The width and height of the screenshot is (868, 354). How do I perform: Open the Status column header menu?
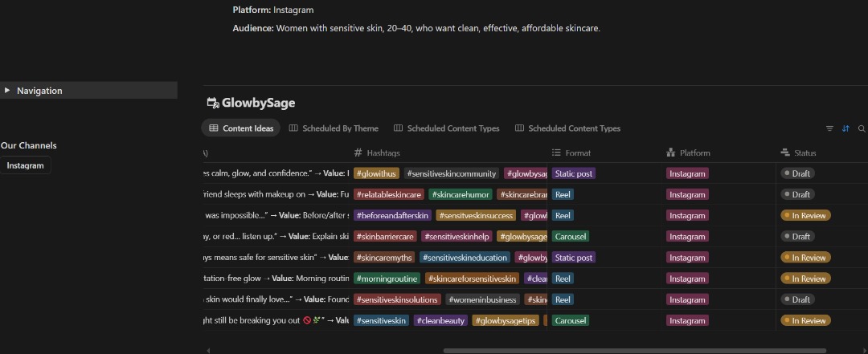798,153
